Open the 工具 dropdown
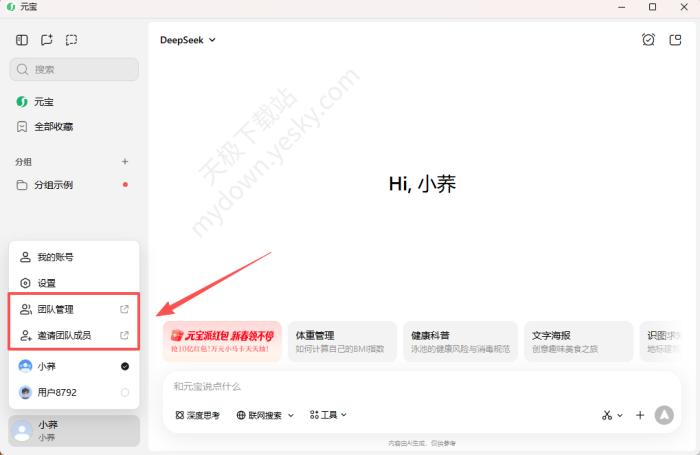This screenshot has width=700, height=455. (328, 415)
